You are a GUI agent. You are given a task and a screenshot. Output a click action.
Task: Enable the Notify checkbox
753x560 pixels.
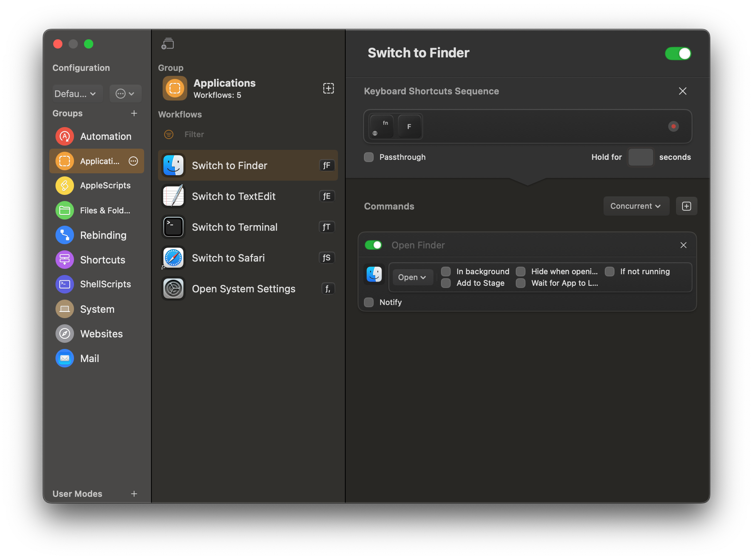tap(369, 302)
